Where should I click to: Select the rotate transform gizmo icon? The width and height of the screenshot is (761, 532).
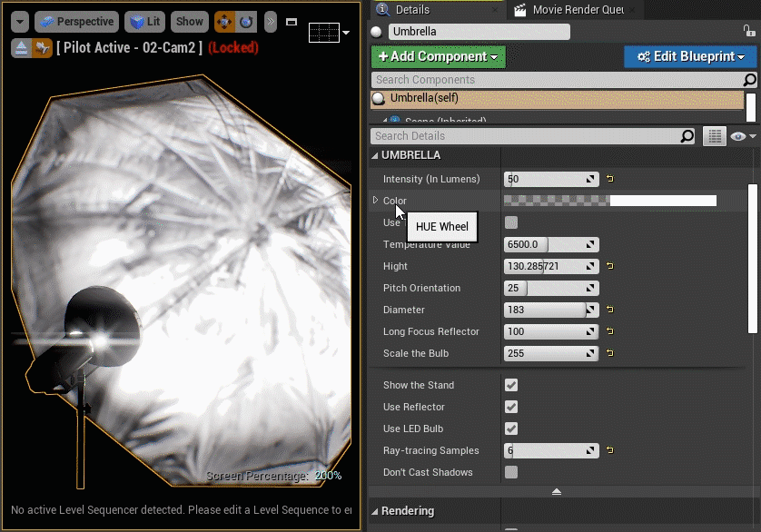245,22
